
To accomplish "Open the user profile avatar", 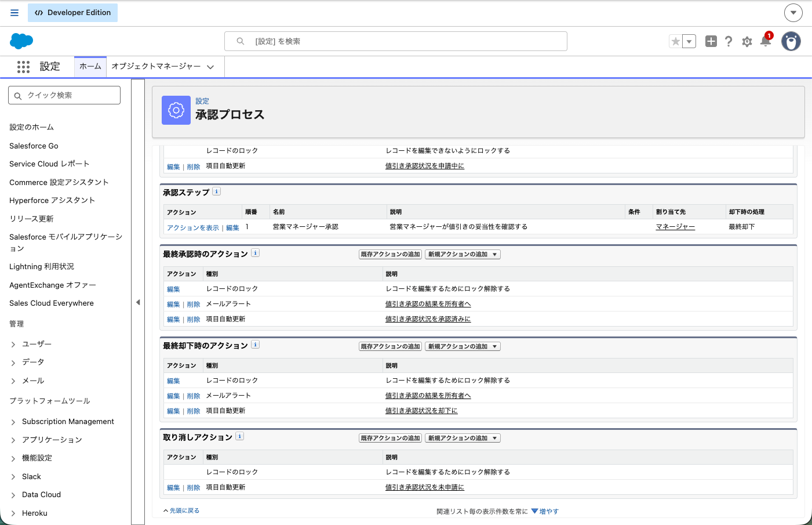I will (x=791, y=41).
